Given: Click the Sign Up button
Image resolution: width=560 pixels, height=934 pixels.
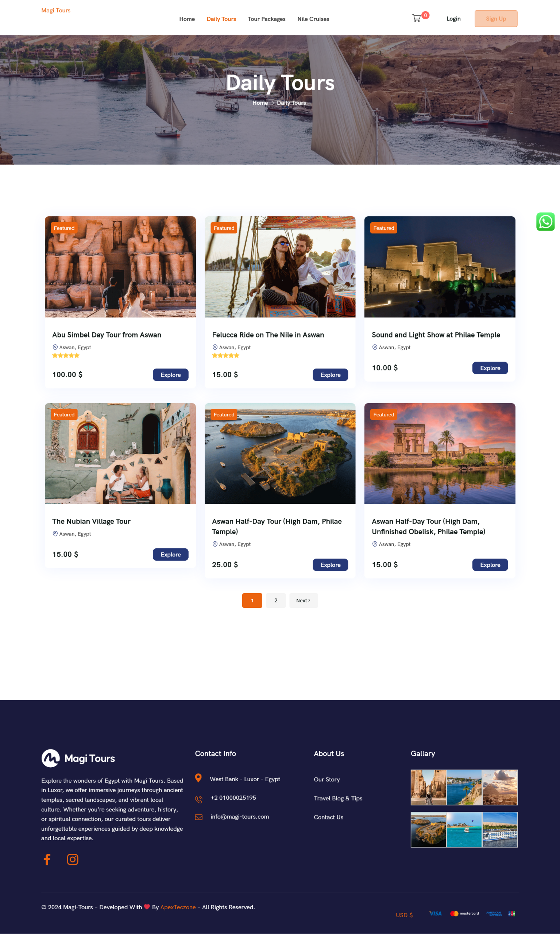Looking at the screenshot, I should [x=495, y=19].
